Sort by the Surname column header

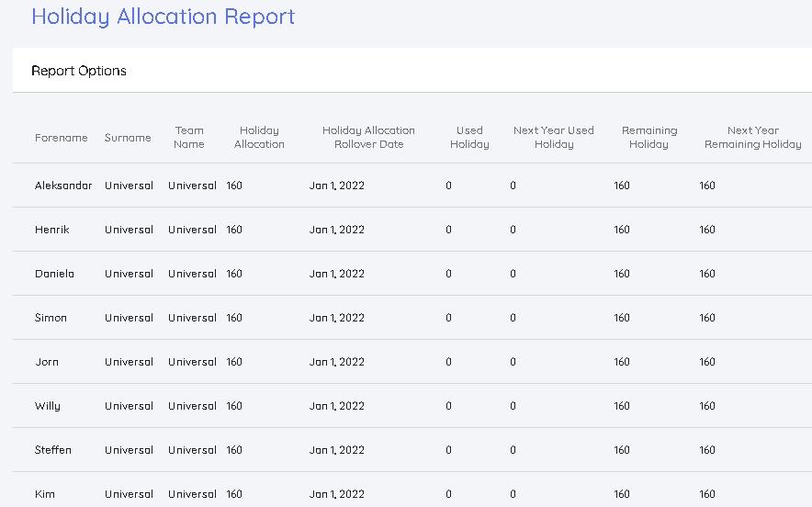point(128,138)
